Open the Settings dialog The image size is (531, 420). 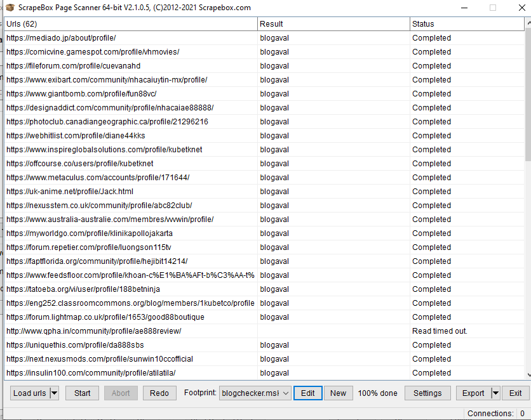tap(427, 393)
